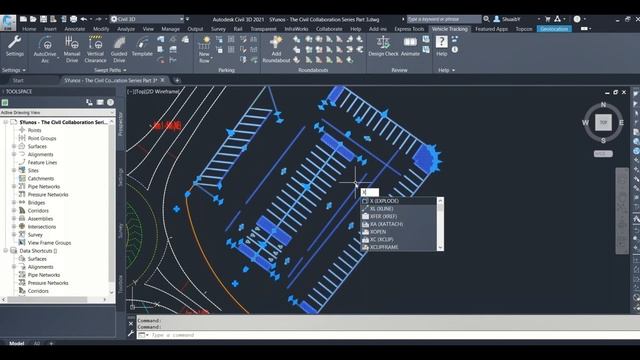Viewport: 640px width, 360px height.
Task: Close the SYunos drawing file tab
Action: click(162, 80)
